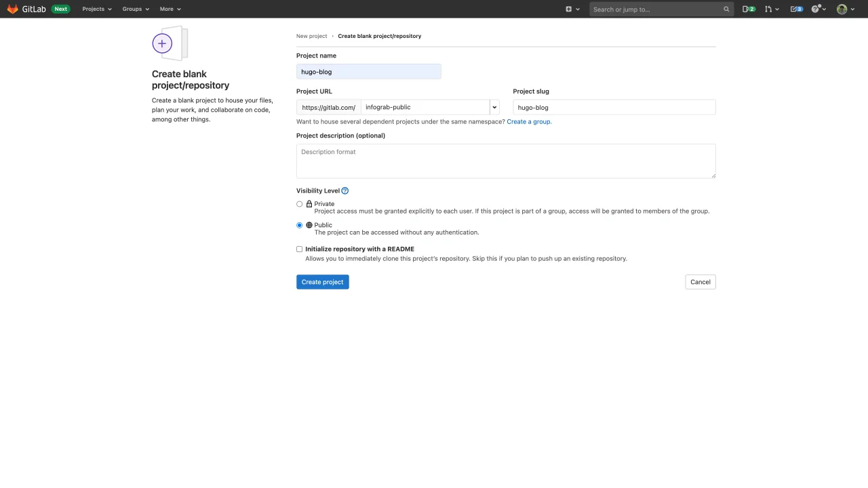Open the user avatar menu
The width and height of the screenshot is (868, 488).
coord(842,9)
